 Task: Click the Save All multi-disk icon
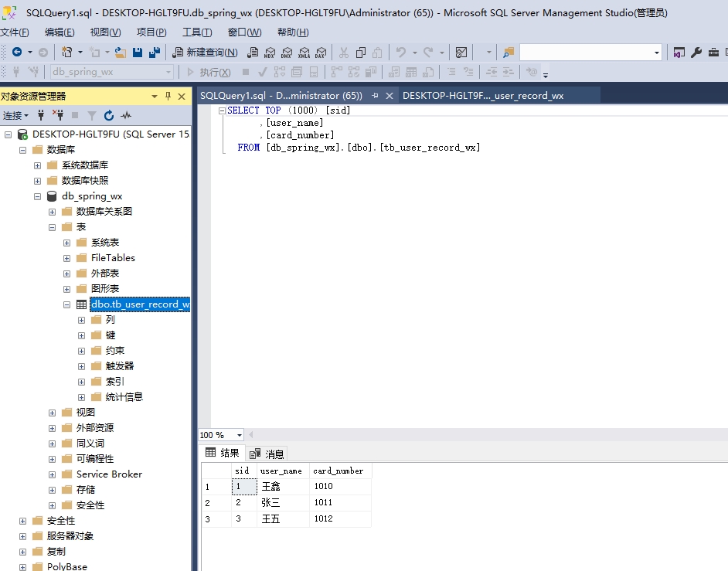[155, 53]
